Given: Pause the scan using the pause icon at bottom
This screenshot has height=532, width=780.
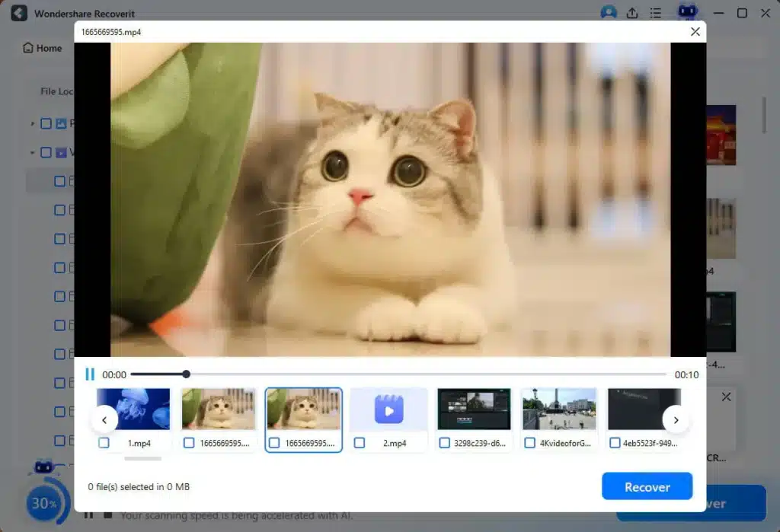Looking at the screenshot, I should (89, 514).
